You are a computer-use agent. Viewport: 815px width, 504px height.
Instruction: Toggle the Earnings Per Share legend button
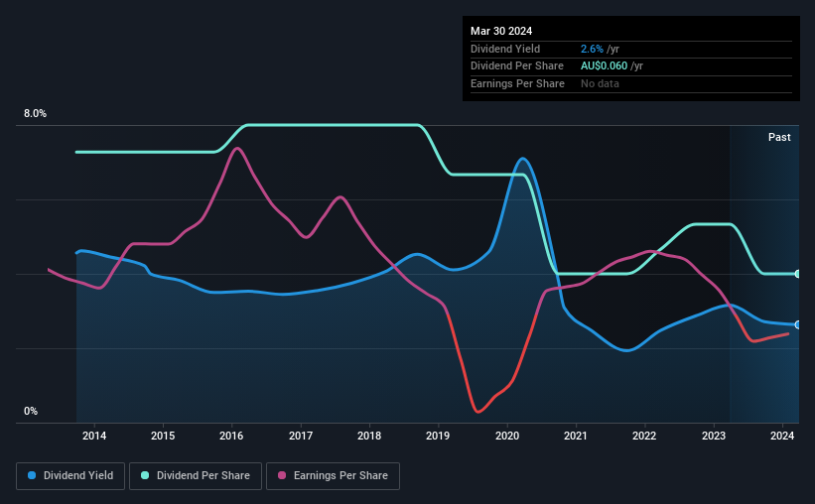(333, 476)
